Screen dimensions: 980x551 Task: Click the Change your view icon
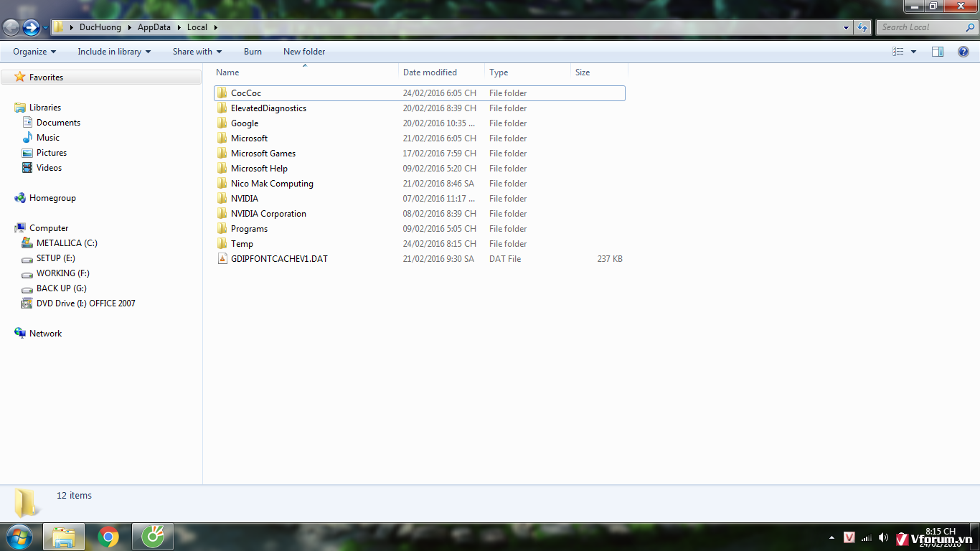coord(898,52)
